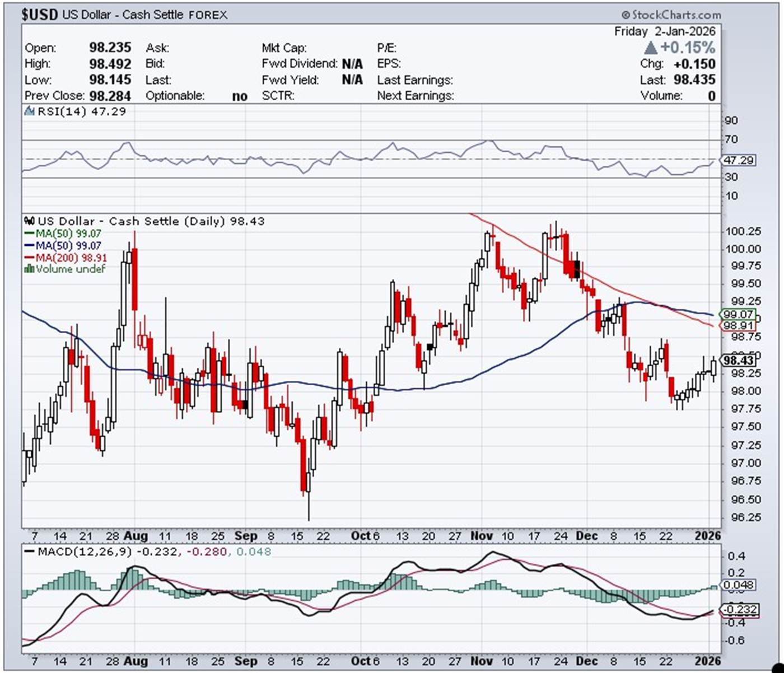Screen dimensions: 784x673
Task: Click the RSI 47.29 value tag on axis
Action: coord(739,161)
